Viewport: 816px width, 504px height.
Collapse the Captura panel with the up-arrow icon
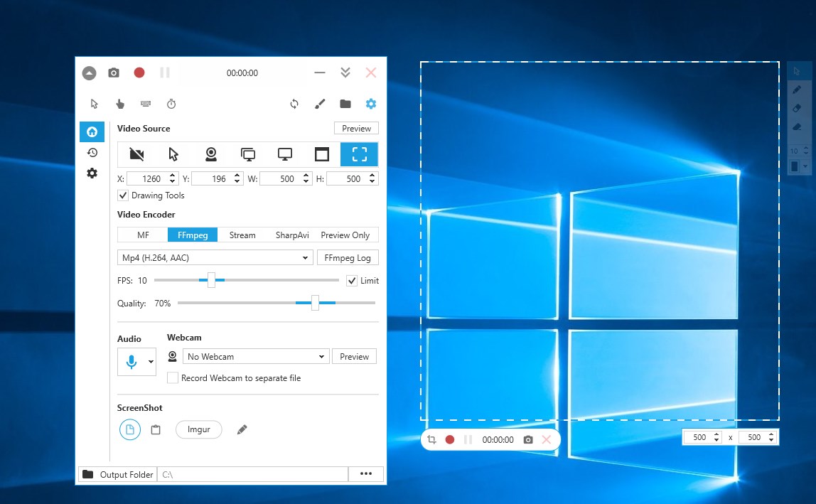point(89,73)
